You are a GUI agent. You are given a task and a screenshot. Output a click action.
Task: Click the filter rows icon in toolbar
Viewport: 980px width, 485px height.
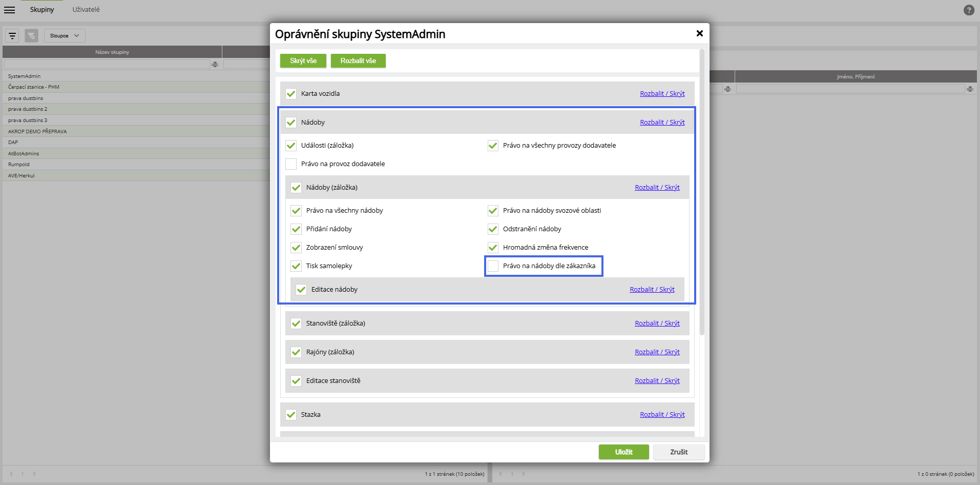click(x=12, y=35)
